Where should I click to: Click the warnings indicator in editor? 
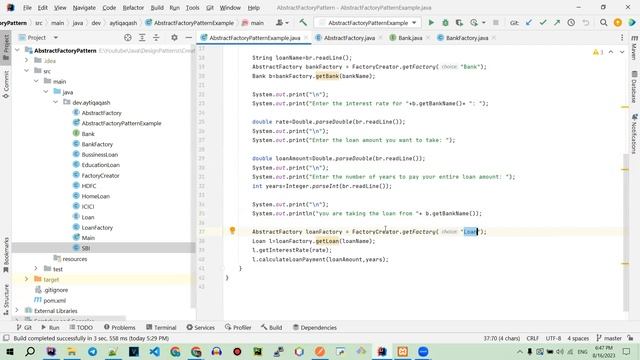coord(598,52)
